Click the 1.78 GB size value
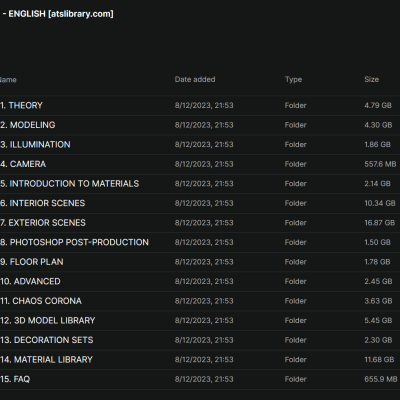 click(x=377, y=262)
